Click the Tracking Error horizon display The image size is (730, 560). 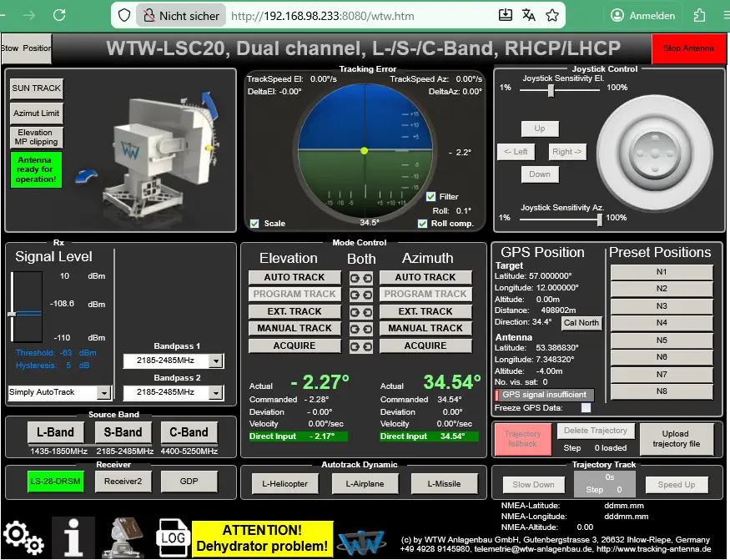tap(365, 151)
